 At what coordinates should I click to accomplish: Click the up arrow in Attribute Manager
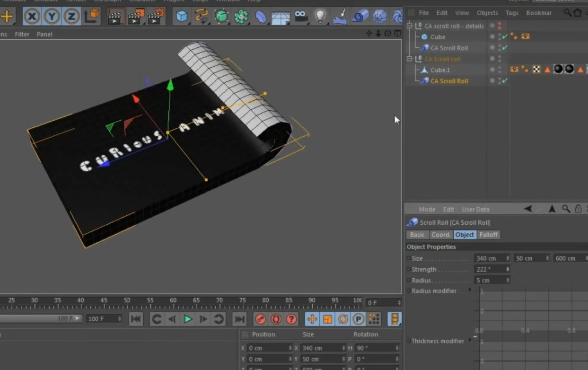552,209
